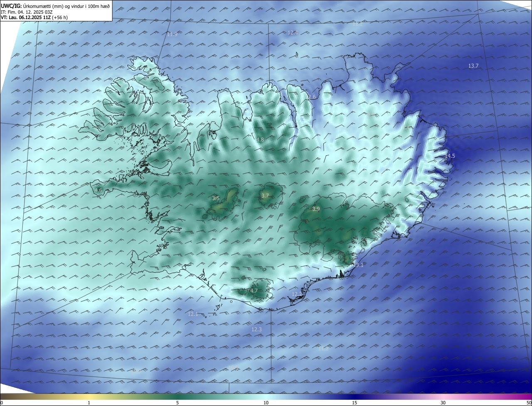The height and width of the screenshot is (406, 532).
Task: Click the 3.9 value label
Action: pos(316,209)
